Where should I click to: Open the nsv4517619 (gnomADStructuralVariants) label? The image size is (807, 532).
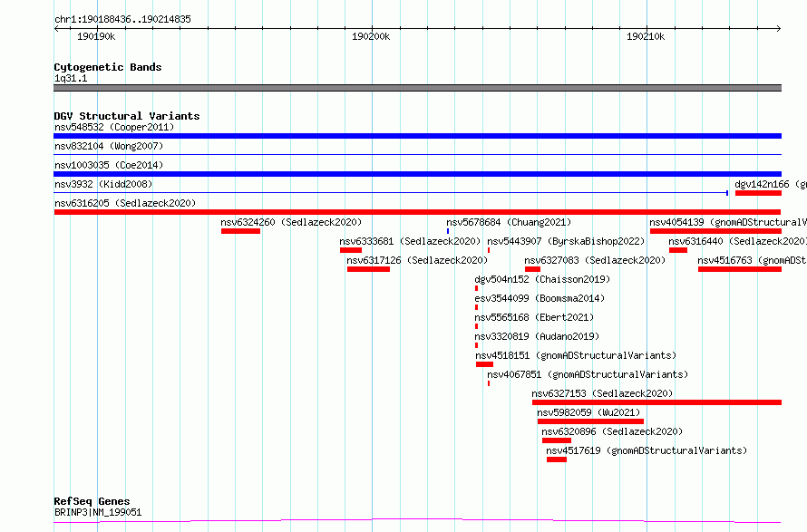(647, 450)
